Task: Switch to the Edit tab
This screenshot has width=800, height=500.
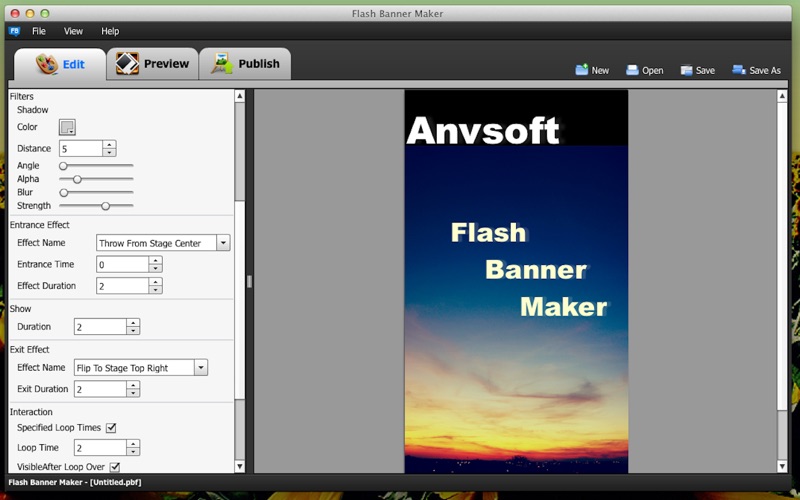Action: [60, 65]
